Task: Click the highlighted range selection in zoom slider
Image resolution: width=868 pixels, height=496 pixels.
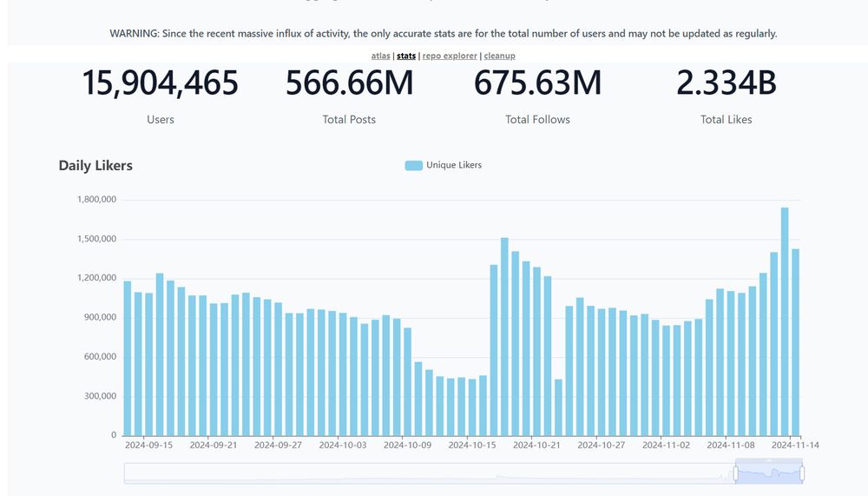Action: pyautogui.click(x=769, y=473)
